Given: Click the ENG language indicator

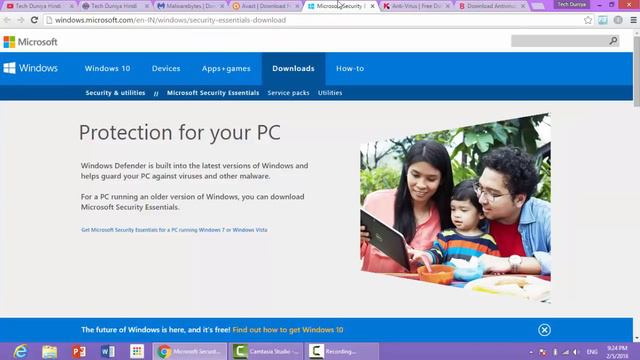Looking at the screenshot, I should tap(592, 352).
